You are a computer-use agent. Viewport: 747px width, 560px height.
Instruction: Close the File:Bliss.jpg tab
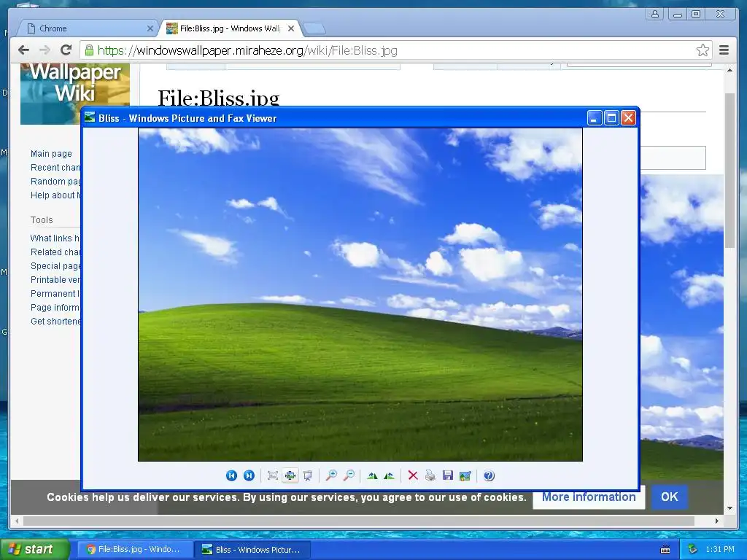point(291,28)
